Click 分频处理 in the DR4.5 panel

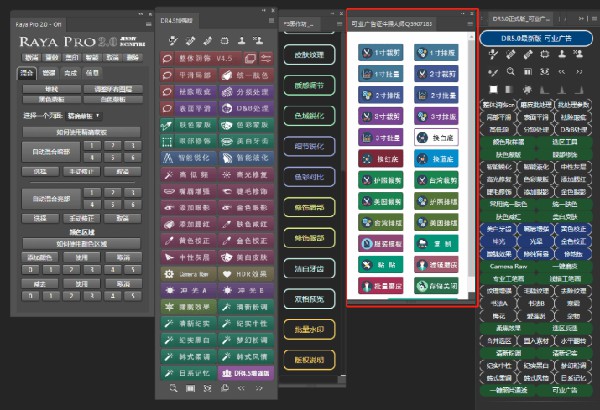[x=246, y=91]
